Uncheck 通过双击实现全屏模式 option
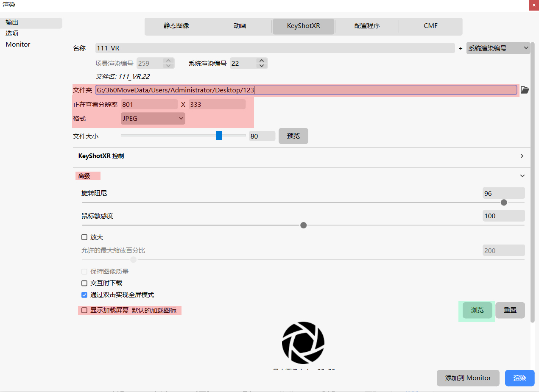 click(84, 295)
